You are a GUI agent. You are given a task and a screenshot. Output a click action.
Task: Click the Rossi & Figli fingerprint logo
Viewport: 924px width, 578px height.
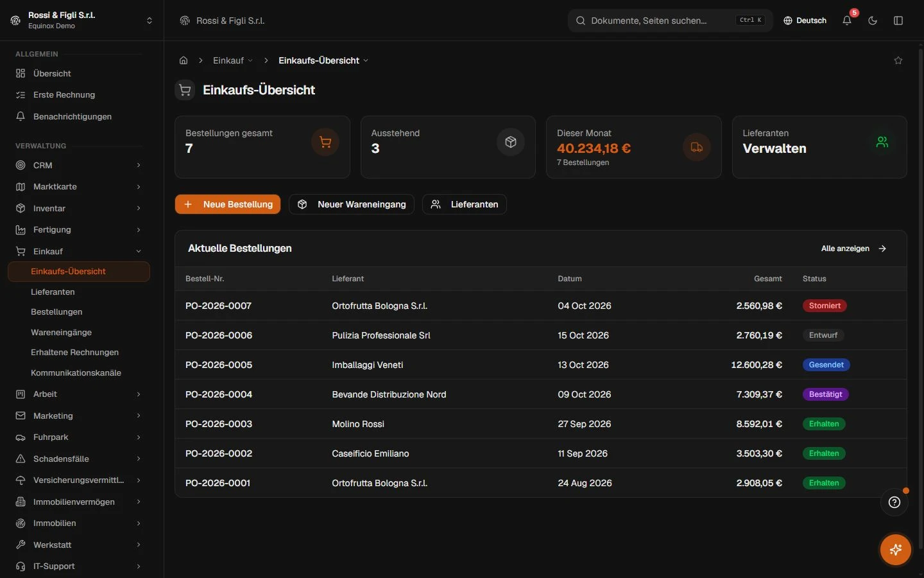15,21
